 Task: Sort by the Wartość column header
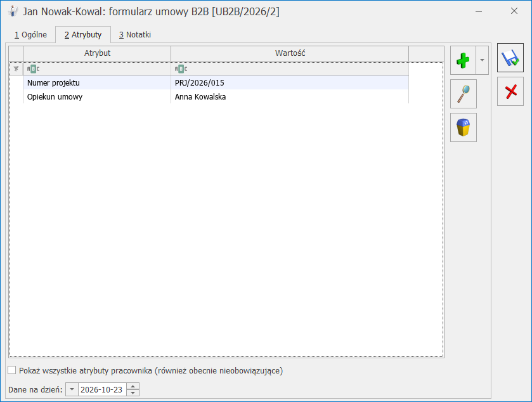(x=290, y=53)
